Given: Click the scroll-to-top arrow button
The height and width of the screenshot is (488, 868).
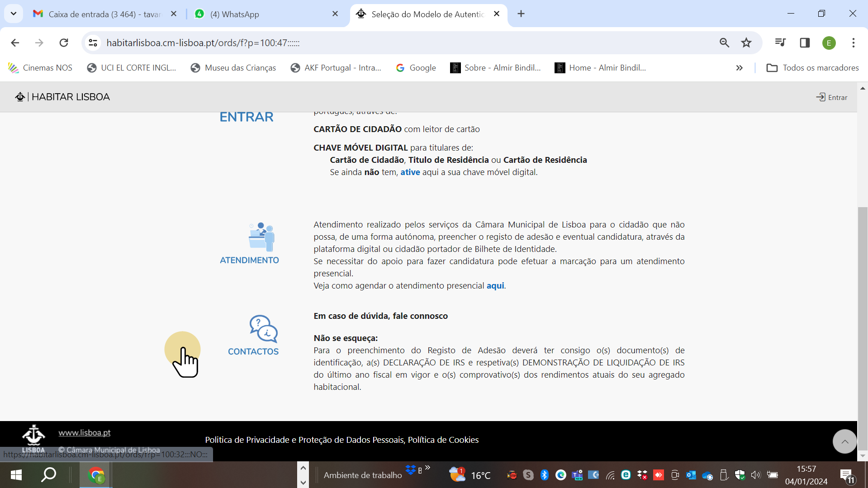Looking at the screenshot, I should point(844,441).
